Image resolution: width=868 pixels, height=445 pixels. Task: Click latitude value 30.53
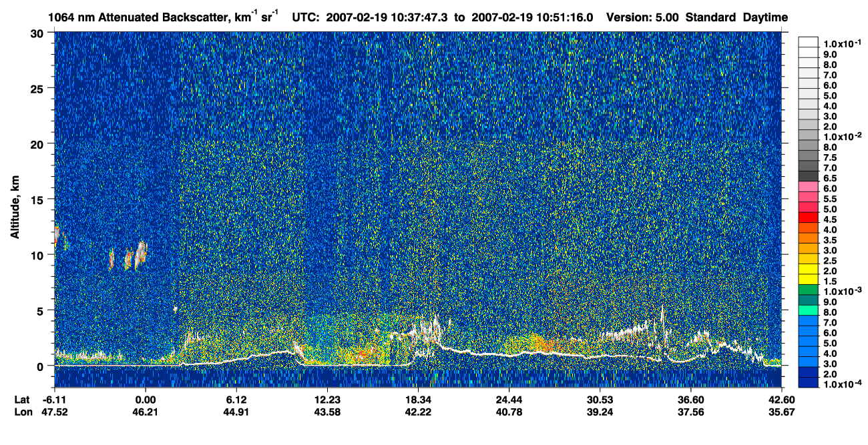pyautogui.click(x=600, y=399)
